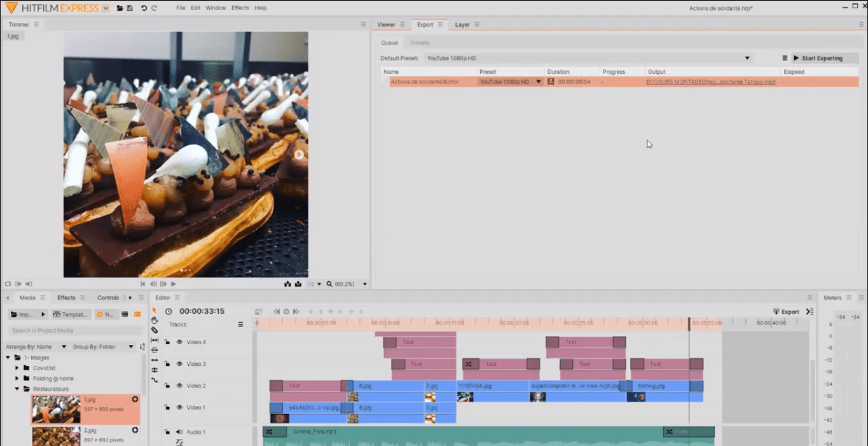Collapse the 1- Images folder
The height and width of the screenshot is (446, 868).
click(8, 358)
